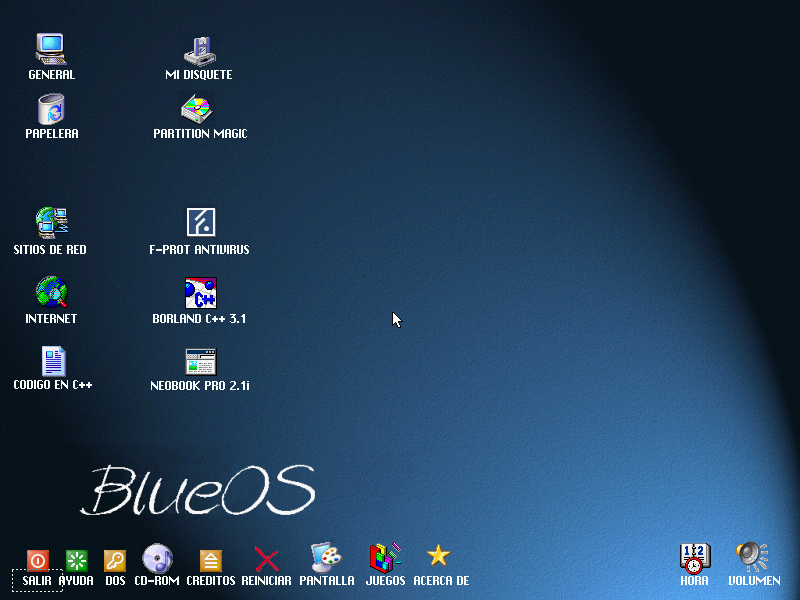This screenshot has height=600, width=800.
Task: Click the "HORA" label text
Action: (x=694, y=581)
